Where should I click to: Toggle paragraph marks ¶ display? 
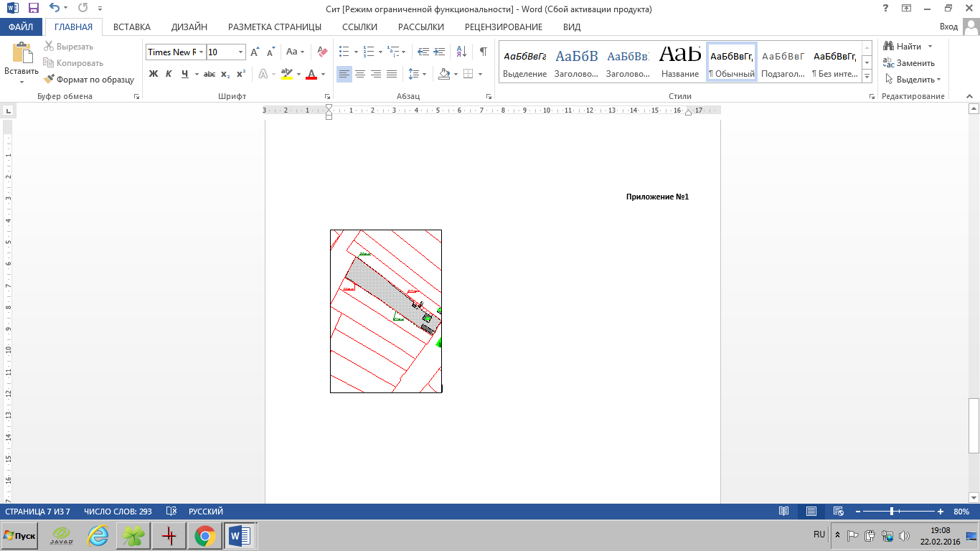click(484, 52)
